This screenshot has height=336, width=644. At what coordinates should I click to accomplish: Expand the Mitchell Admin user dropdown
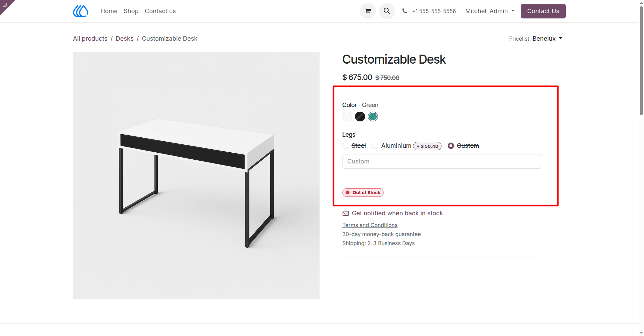pyautogui.click(x=490, y=11)
